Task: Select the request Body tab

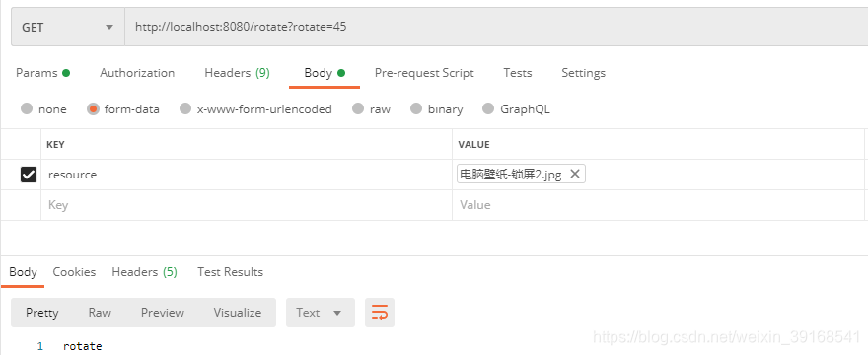Action: point(325,73)
